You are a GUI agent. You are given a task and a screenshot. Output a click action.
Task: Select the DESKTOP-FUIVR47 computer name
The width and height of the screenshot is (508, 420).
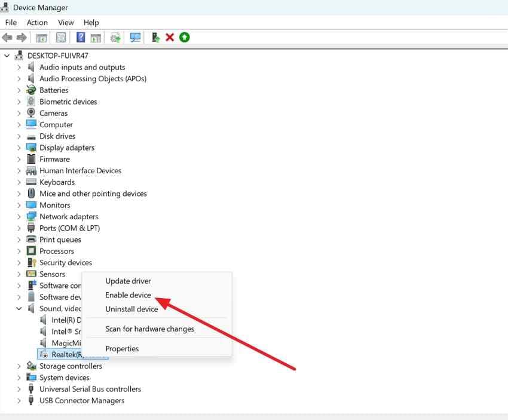pos(57,56)
